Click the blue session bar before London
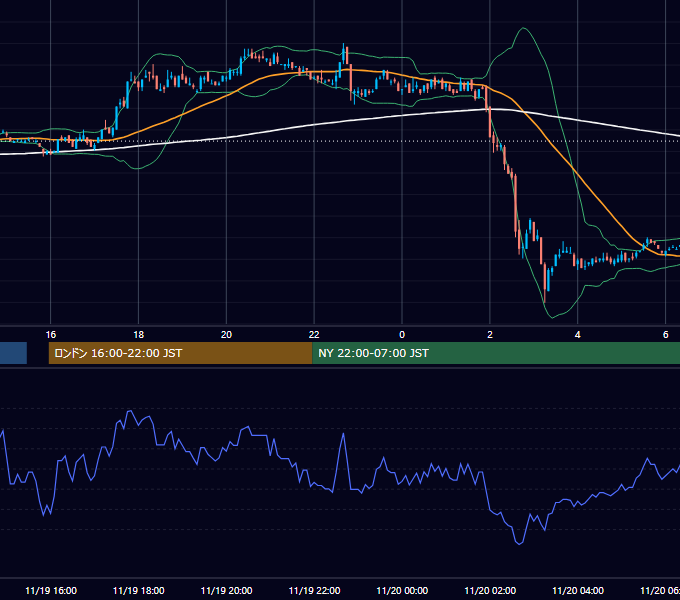The width and height of the screenshot is (680, 600). [13, 353]
